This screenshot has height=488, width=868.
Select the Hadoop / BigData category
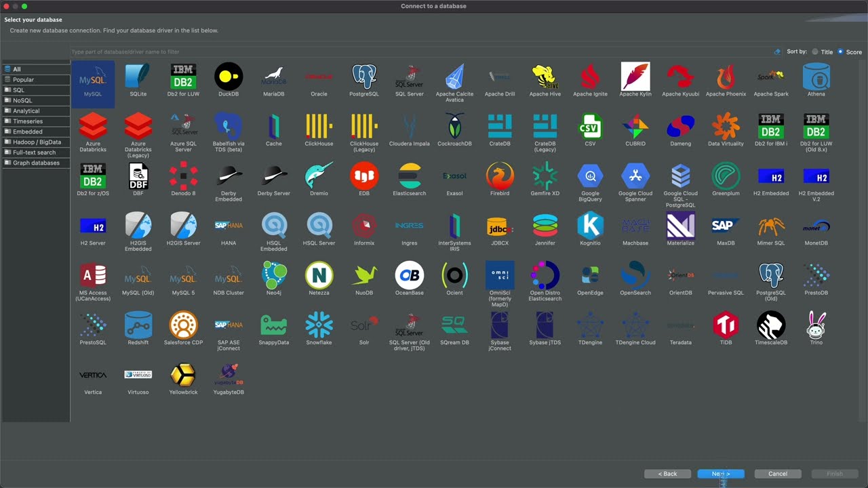click(x=36, y=142)
